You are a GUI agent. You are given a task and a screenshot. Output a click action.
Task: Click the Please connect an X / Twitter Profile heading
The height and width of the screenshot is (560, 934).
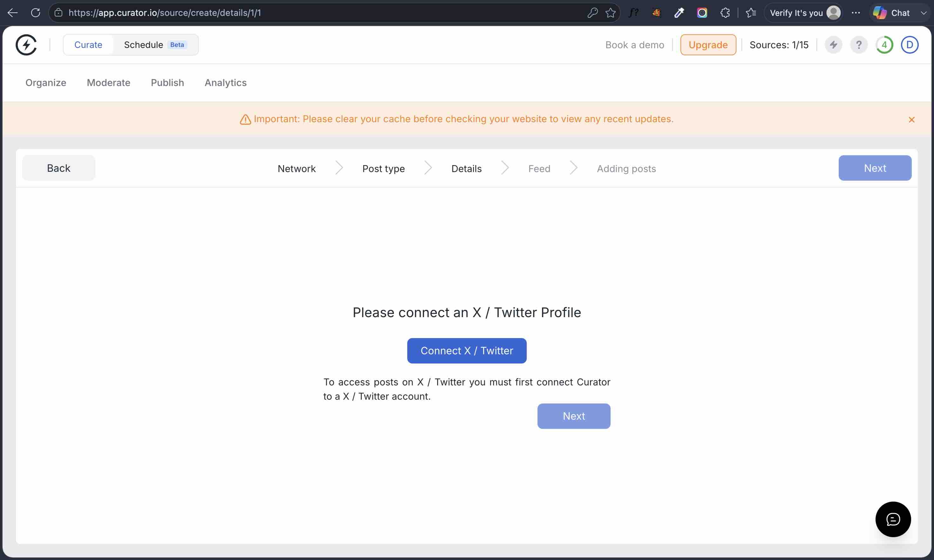[x=467, y=312]
